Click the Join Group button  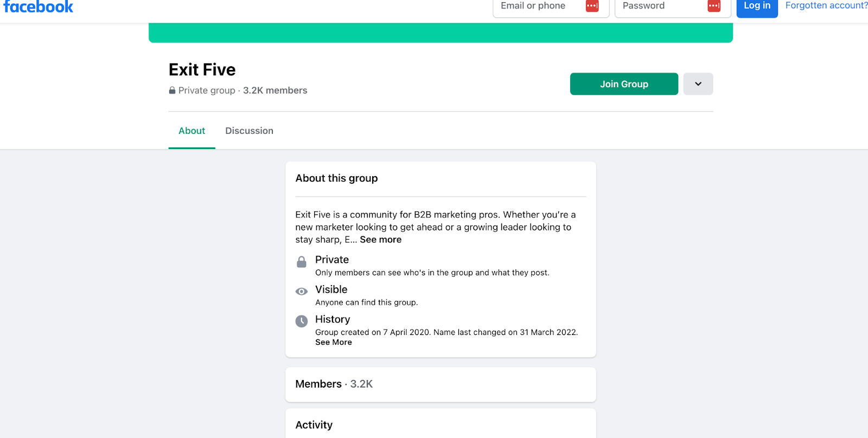(x=624, y=84)
